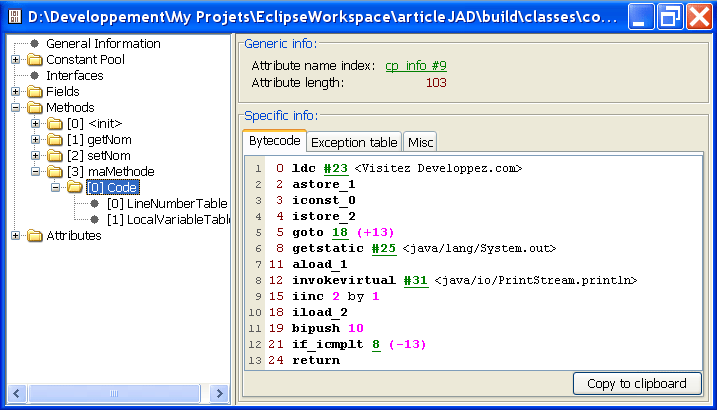
Task: Click the getNom method folder icon
Action: [56, 140]
